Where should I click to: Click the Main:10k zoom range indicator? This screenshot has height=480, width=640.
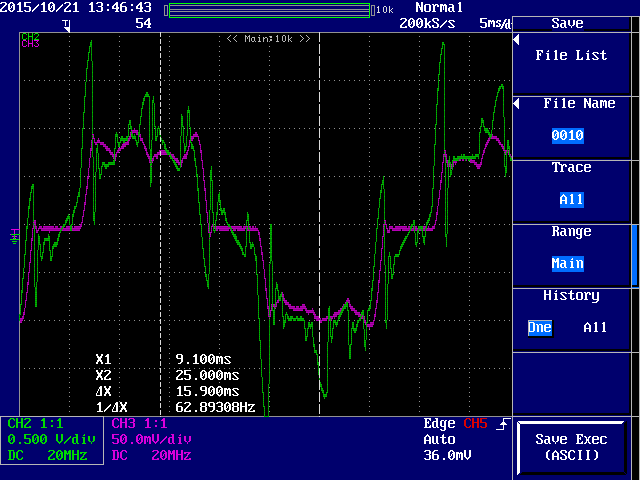(x=268, y=39)
